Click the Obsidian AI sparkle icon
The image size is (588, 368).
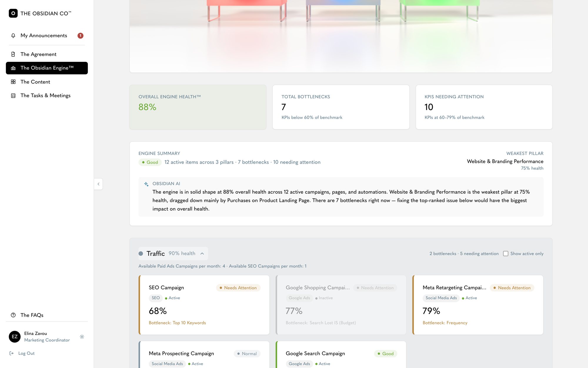[146, 184]
